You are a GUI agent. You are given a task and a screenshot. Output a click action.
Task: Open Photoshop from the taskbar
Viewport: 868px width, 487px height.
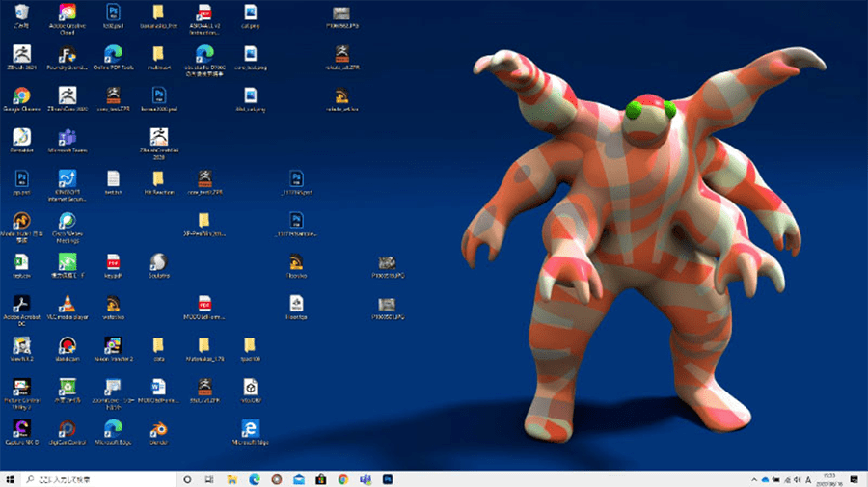point(388,479)
